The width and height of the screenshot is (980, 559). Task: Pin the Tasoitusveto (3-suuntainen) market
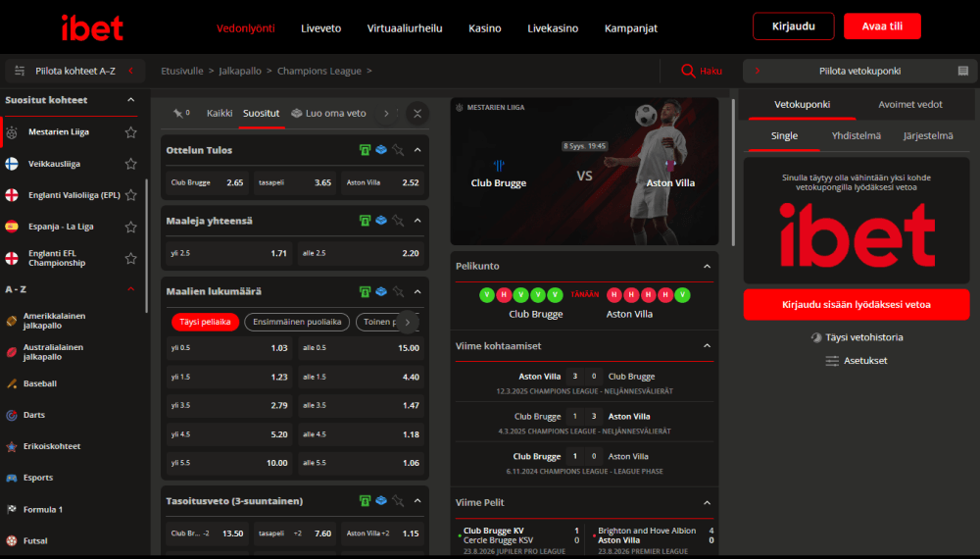coord(398,501)
